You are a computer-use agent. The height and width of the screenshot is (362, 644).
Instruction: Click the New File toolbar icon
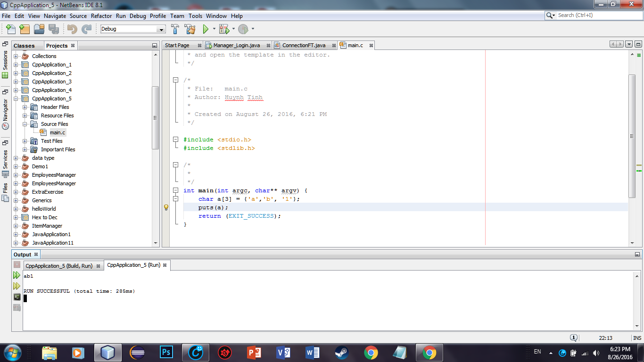[10, 29]
